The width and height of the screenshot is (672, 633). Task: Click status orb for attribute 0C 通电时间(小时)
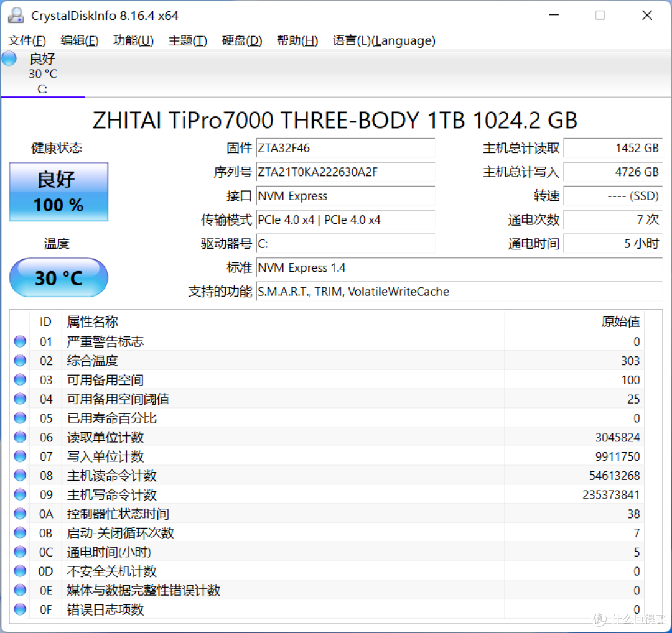coord(20,552)
